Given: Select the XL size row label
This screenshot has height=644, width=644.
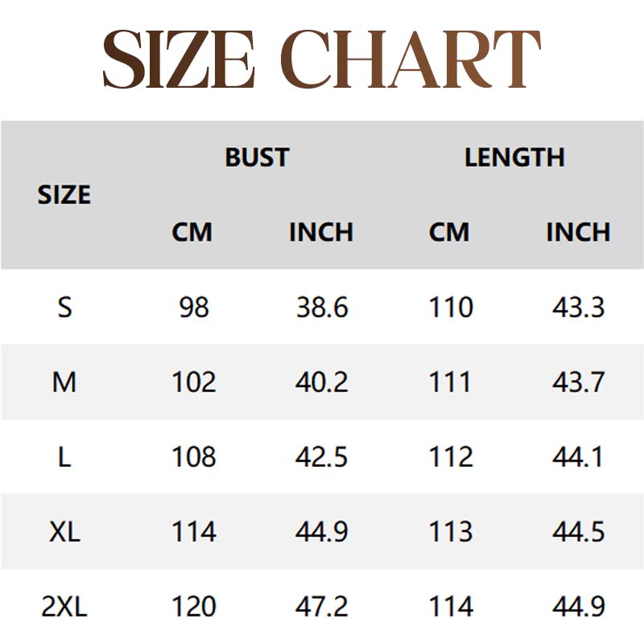Looking at the screenshot, I should coord(64,531).
